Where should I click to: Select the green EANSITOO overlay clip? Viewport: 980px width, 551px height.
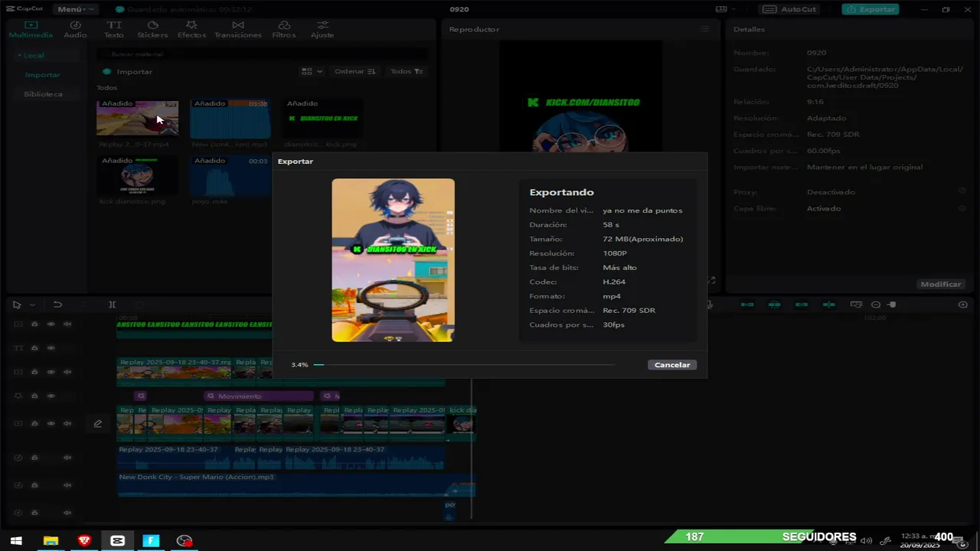coord(194,328)
